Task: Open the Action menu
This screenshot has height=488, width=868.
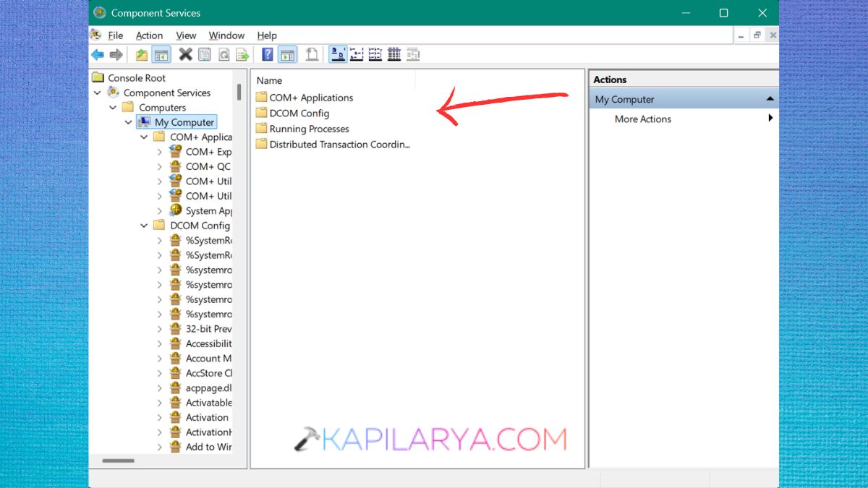Action: pyautogui.click(x=150, y=35)
